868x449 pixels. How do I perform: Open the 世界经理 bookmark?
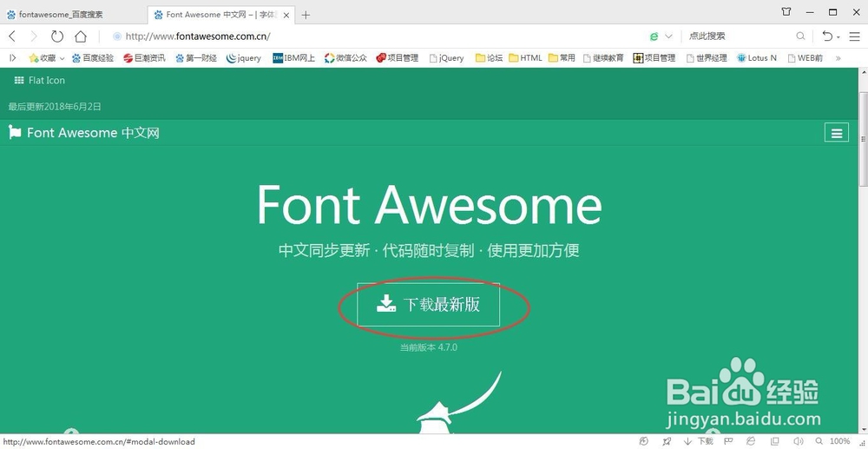707,57
